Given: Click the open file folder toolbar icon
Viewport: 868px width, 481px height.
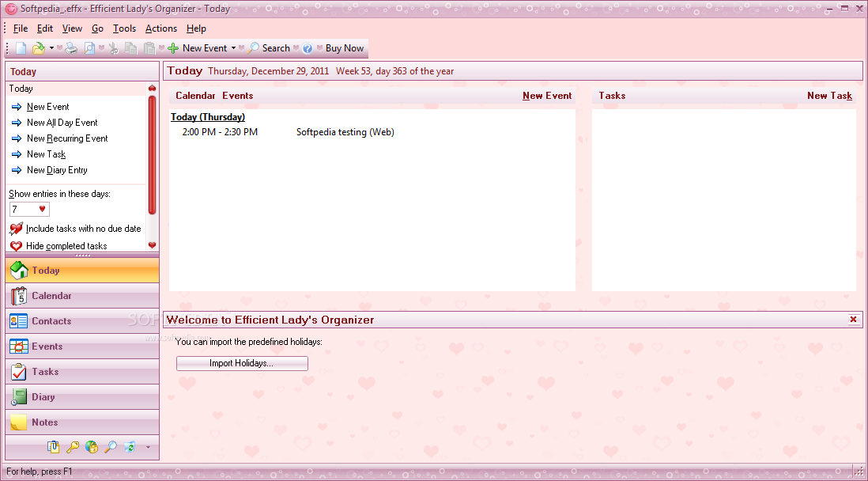Looking at the screenshot, I should point(38,48).
